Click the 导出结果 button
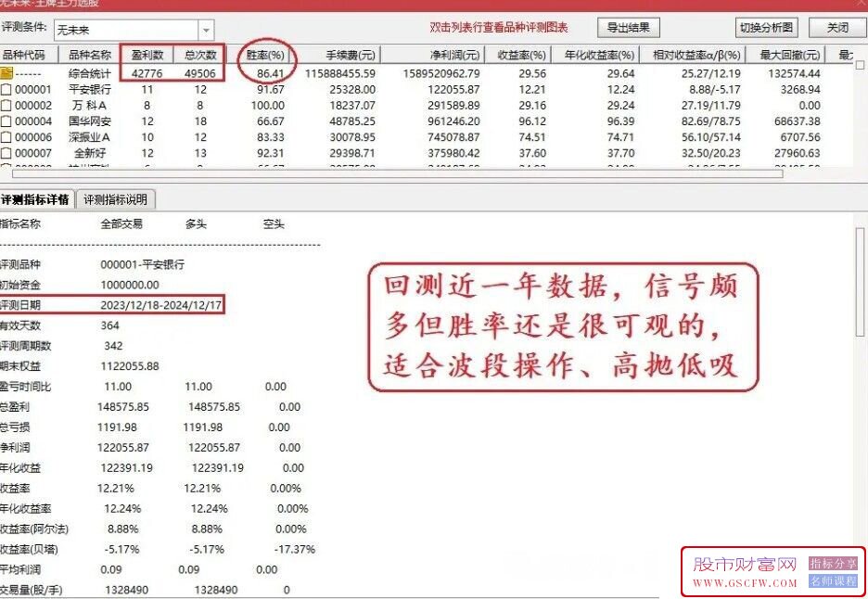The width and height of the screenshot is (868, 599). [629, 28]
